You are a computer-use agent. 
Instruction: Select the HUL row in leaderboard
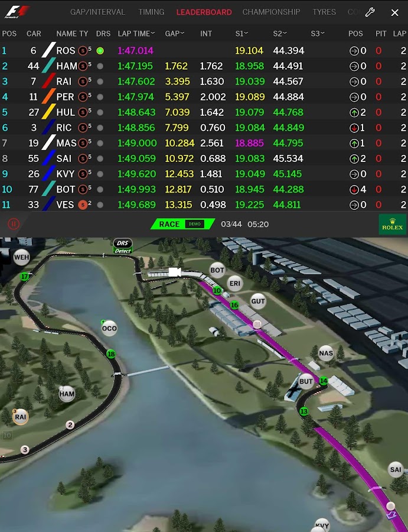click(x=204, y=112)
